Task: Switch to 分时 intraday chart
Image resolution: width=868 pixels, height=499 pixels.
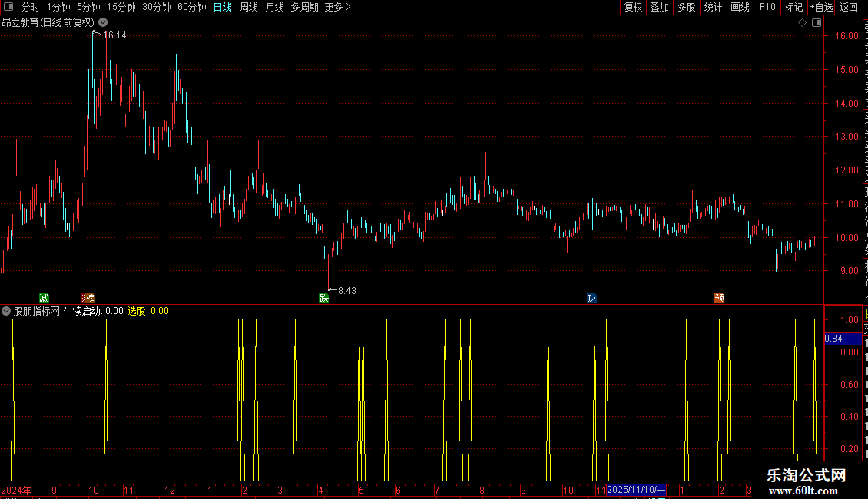Action: [x=31, y=7]
